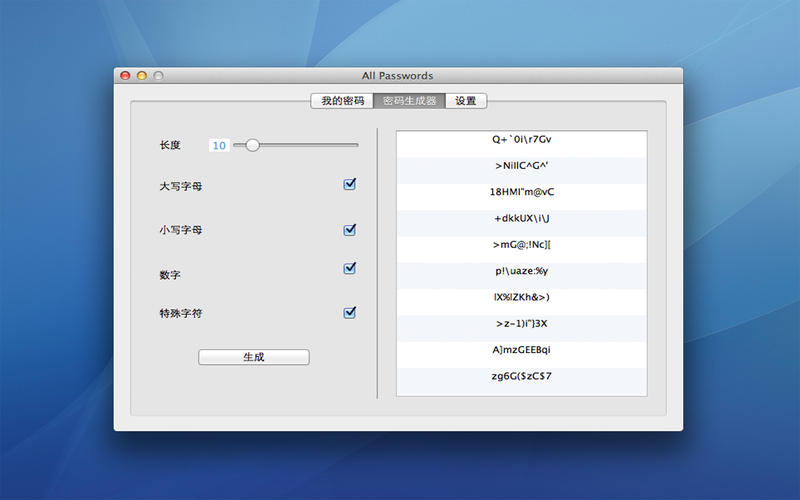This screenshot has height=500, width=800.
Task: Disable the 数字 checkbox
Action: (349, 268)
